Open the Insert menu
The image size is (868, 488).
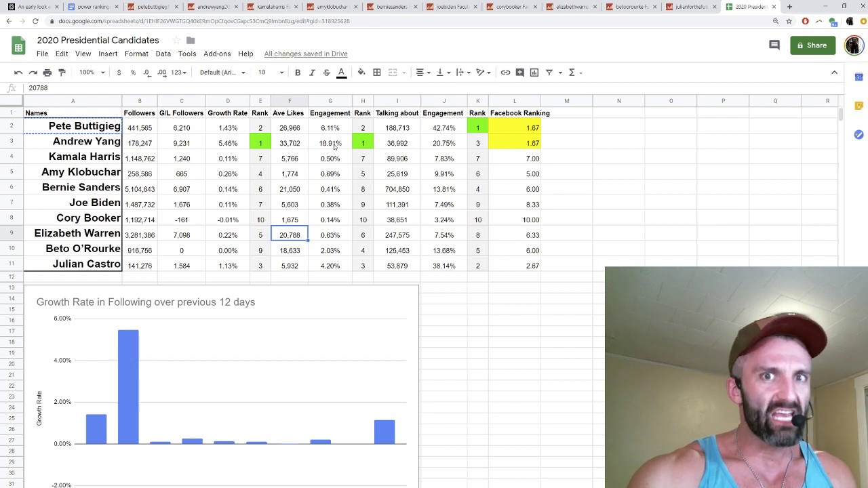(108, 54)
